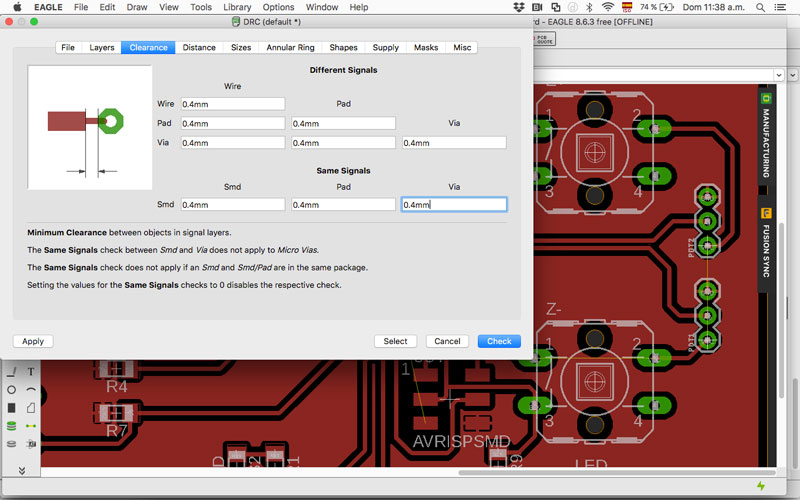Click the Spanish ISO input source flag
The height and width of the screenshot is (500, 800).
(627, 7)
